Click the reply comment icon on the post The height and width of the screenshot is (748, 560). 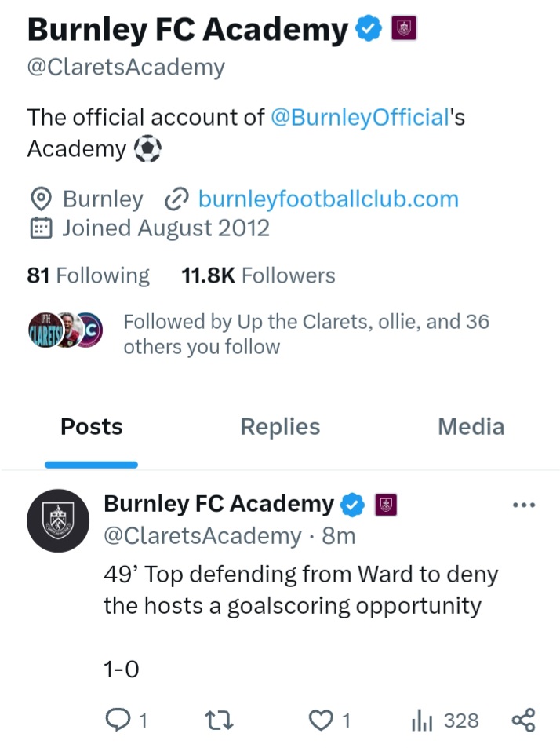(x=118, y=720)
